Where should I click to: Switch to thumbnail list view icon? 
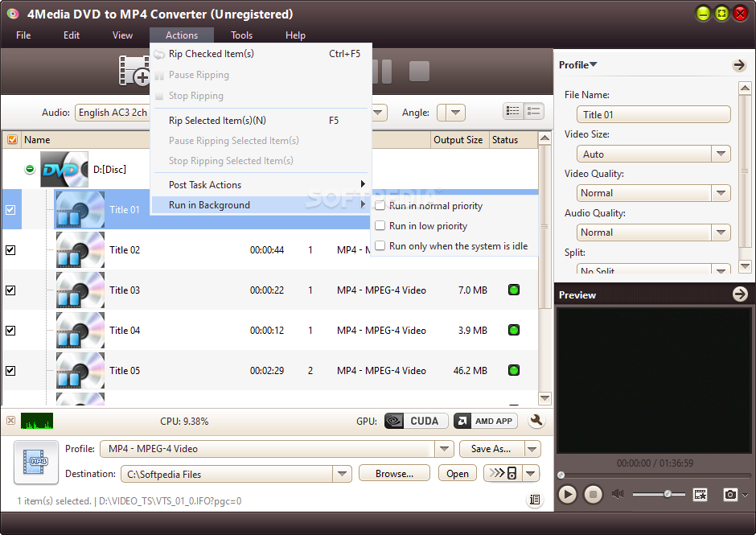(x=534, y=112)
